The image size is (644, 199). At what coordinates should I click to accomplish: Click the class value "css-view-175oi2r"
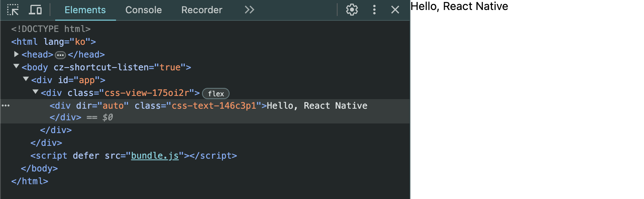(x=147, y=93)
